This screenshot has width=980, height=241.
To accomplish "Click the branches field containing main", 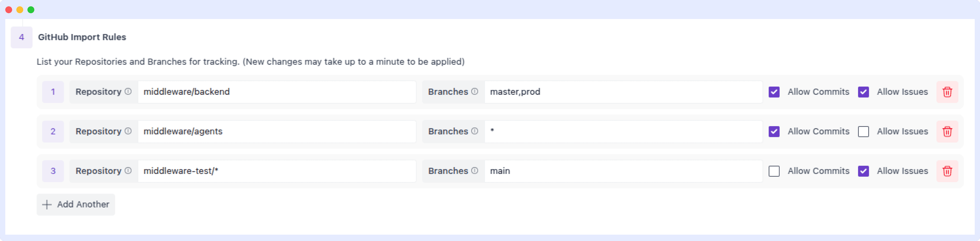I will (624, 171).
